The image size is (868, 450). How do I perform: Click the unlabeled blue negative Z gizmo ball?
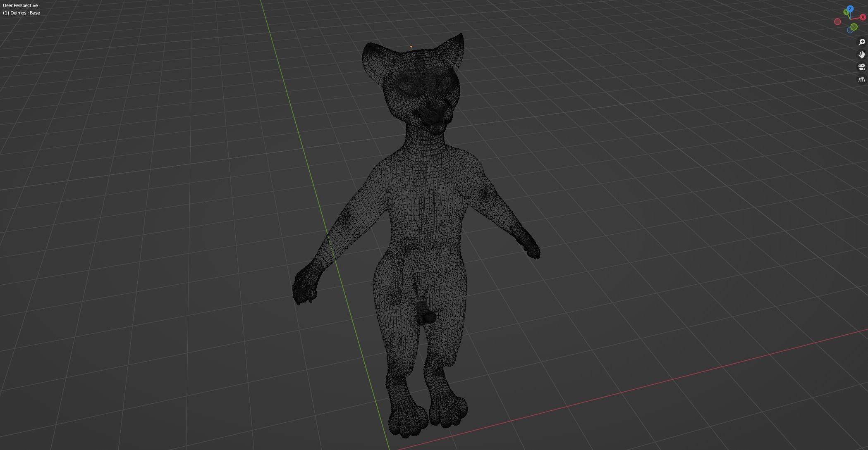tap(849, 31)
